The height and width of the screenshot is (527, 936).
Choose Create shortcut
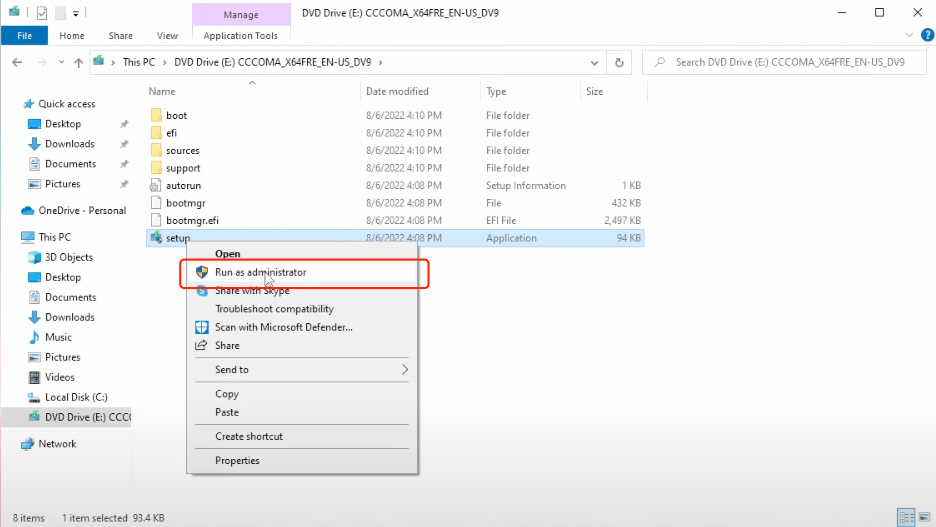[249, 436]
